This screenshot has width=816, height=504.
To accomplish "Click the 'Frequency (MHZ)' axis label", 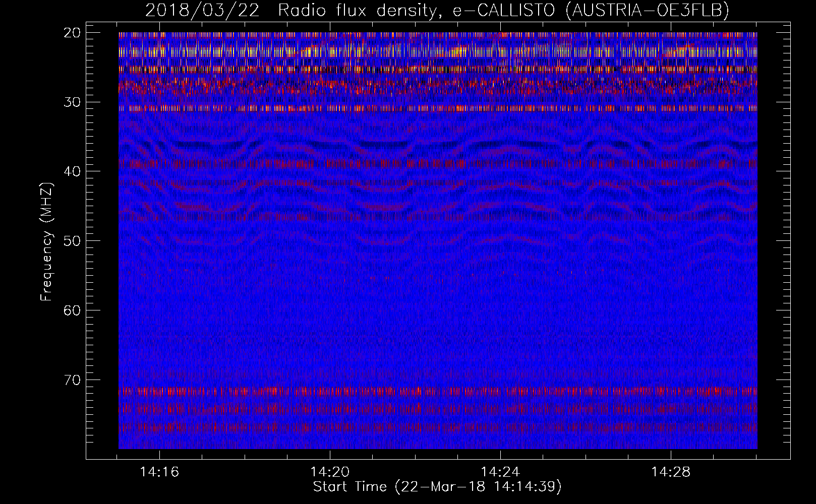I will 46,242.
